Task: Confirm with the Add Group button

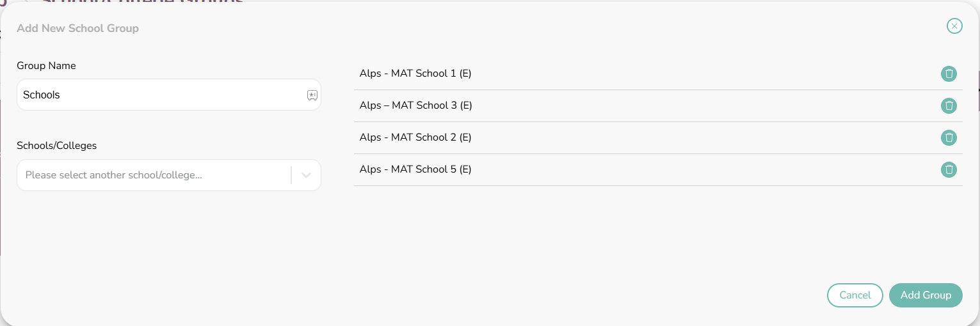Action: tap(926, 295)
